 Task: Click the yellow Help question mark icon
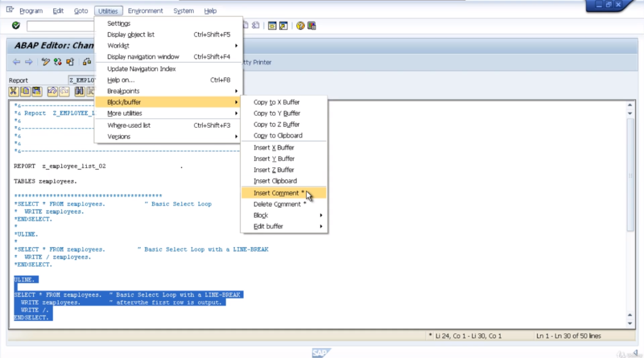coord(300,26)
